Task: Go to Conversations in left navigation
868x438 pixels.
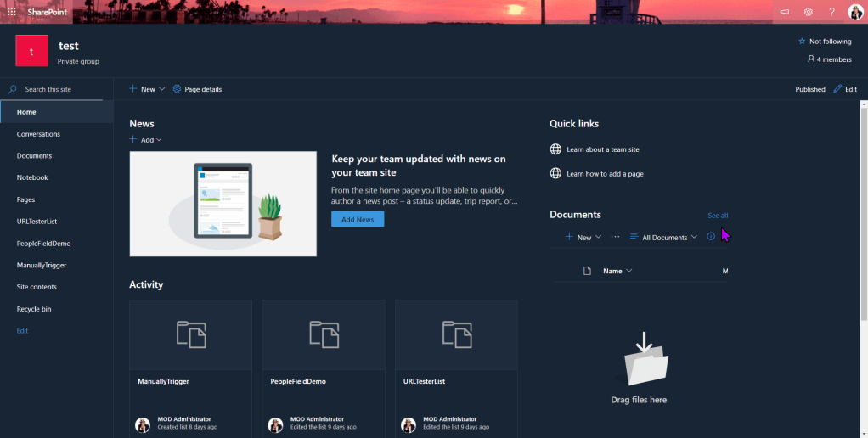Action: (x=38, y=134)
